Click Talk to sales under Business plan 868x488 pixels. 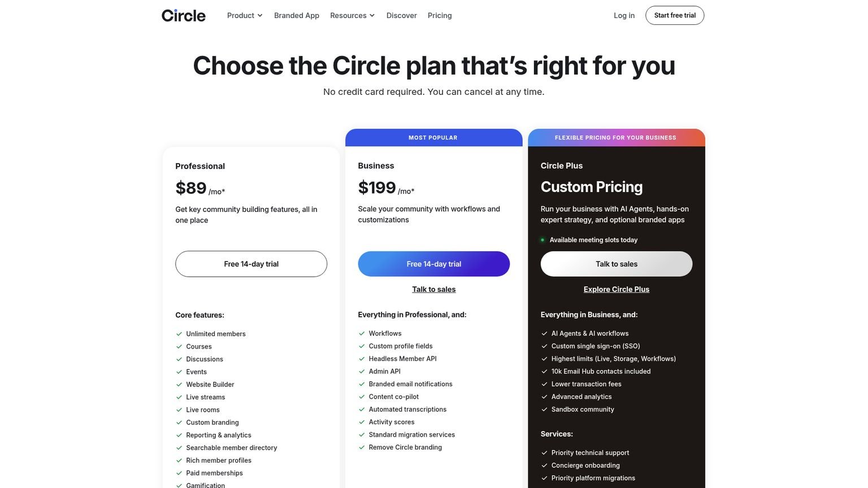coord(433,289)
